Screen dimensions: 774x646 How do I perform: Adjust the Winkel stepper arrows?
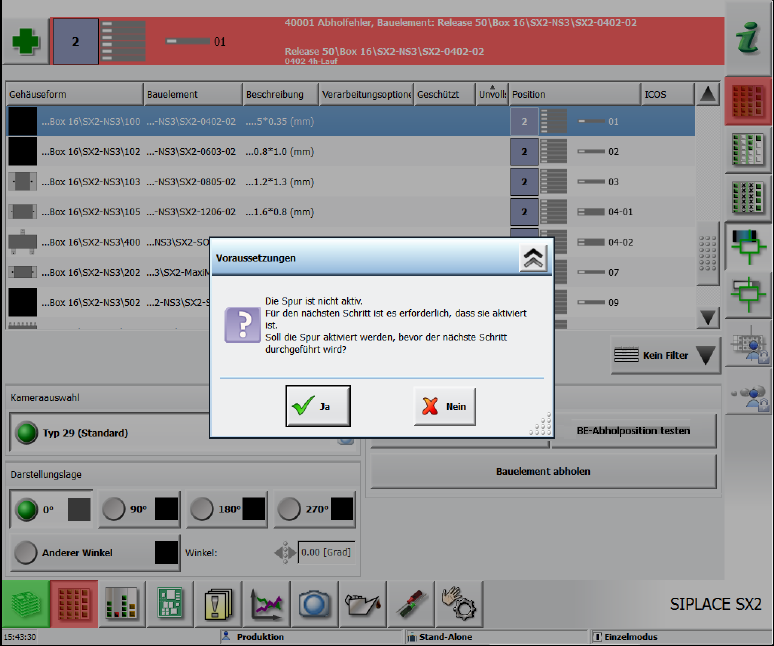(x=285, y=553)
